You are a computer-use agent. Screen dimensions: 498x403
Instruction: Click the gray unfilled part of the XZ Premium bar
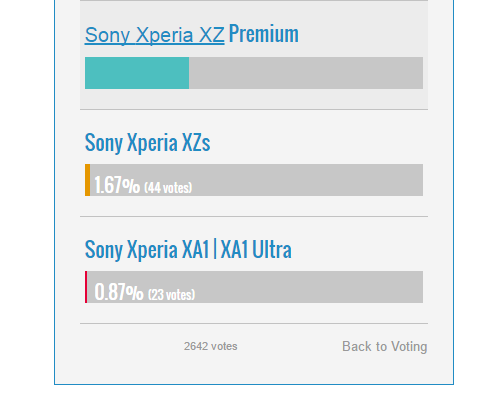coord(306,73)
